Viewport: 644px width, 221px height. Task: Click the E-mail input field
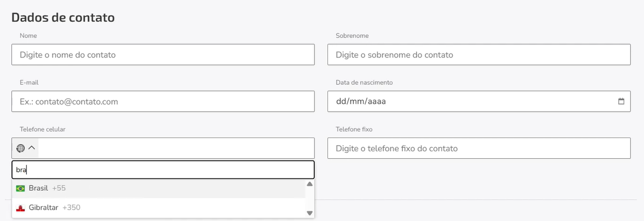pyautogui.click(x=163, y=101)
